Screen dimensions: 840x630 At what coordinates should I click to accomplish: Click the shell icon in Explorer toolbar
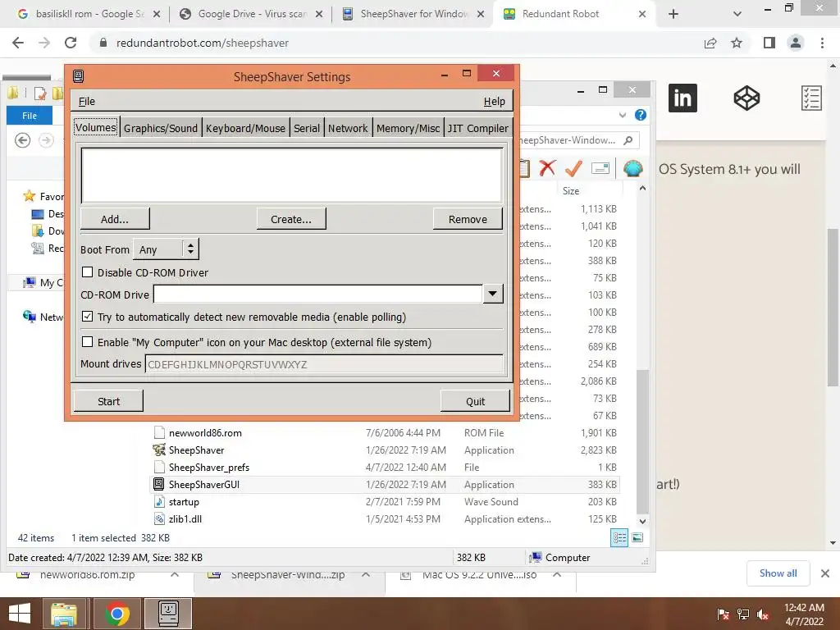(x=632, y=168)
